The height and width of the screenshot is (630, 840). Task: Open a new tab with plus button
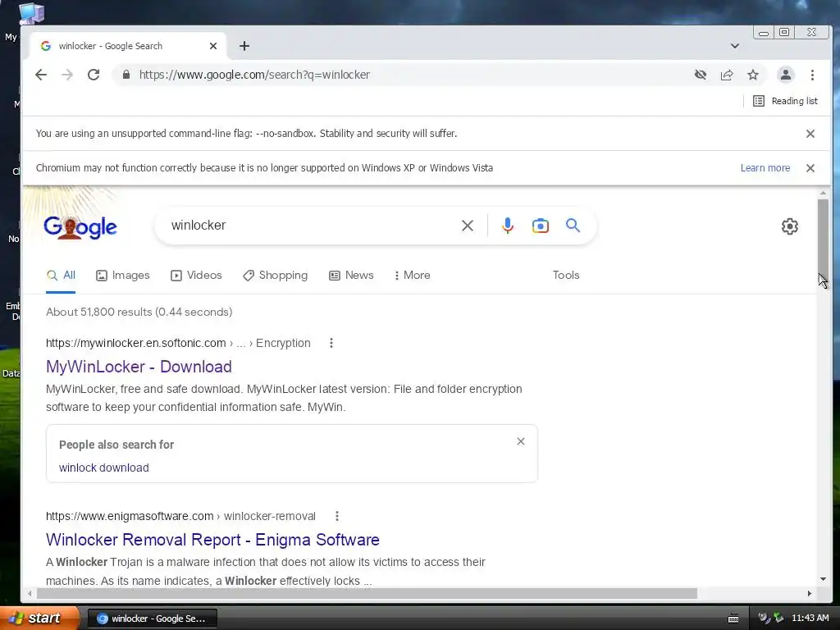coord(244,46)
